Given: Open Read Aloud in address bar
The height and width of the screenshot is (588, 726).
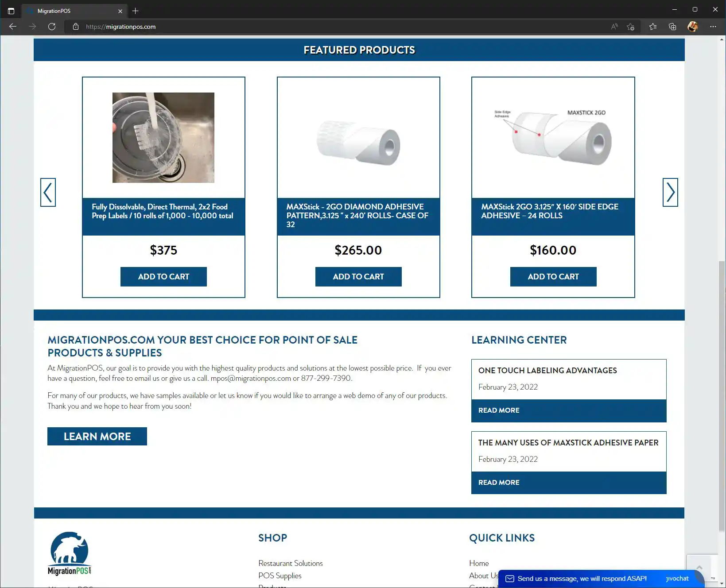Looking at the screenshot, I should click(614, 27).
